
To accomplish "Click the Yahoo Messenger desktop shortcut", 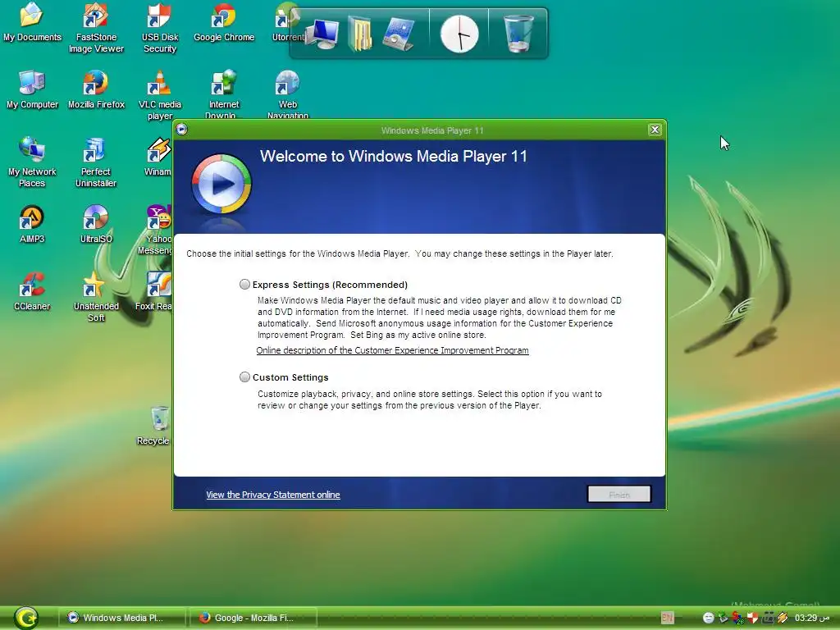I will [155, 230].
